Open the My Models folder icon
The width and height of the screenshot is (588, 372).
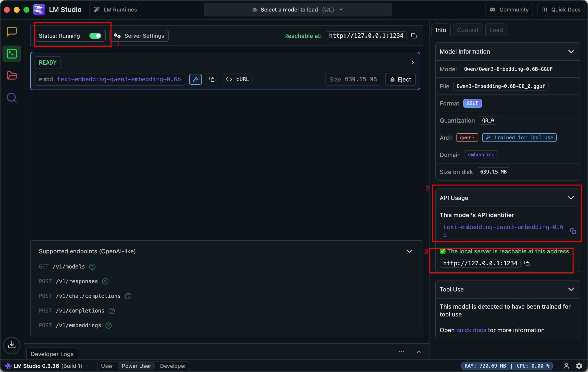click(x=12, y=76)
